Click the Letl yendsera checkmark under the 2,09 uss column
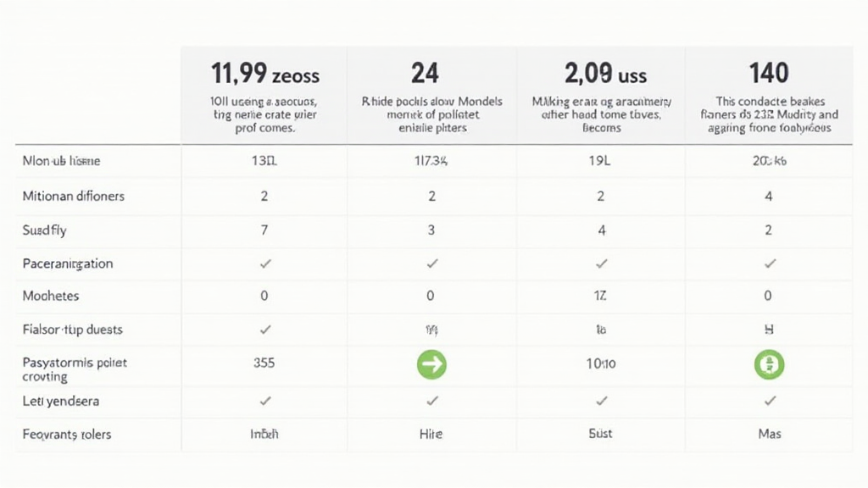 coord(601,400)
